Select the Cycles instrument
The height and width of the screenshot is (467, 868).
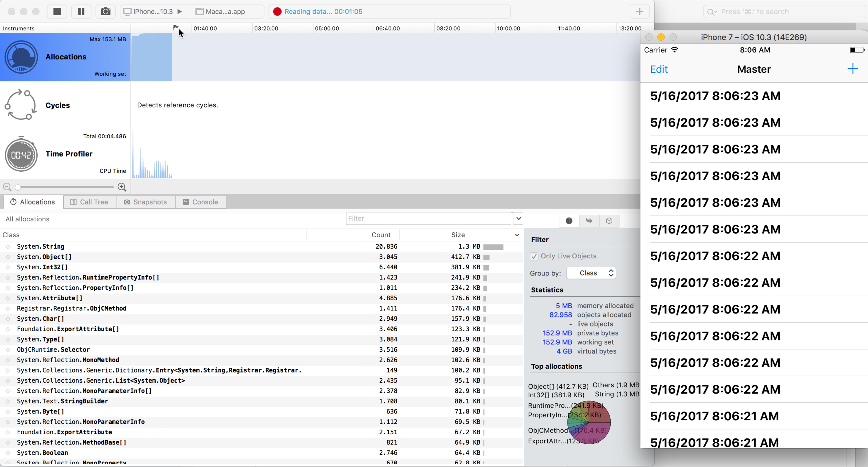pyautogui.click(x=58, y=105)
